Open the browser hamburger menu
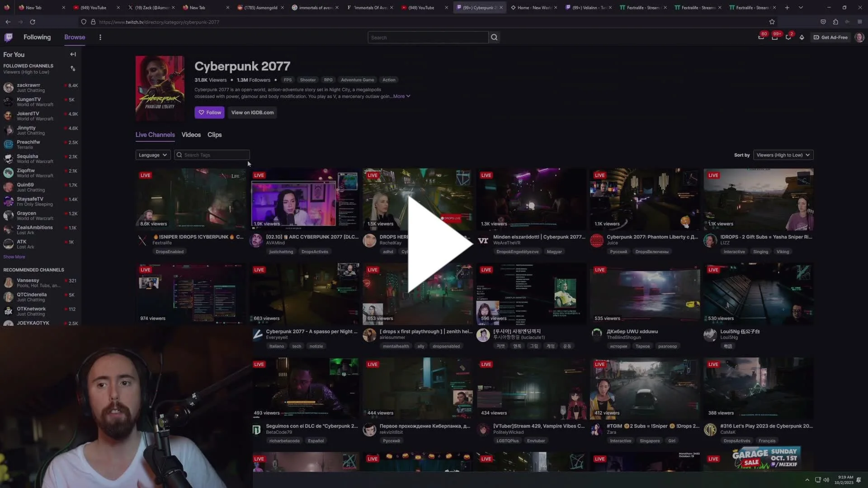The width and height of the screenshot is (868, 488). 860,22
